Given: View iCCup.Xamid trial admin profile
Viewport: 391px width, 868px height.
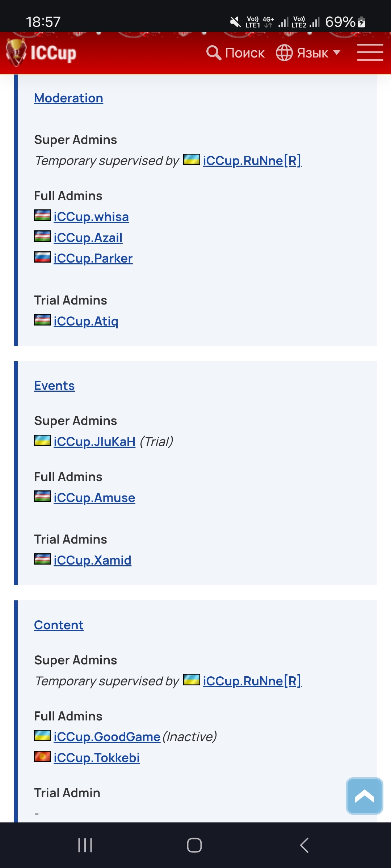Looking at the screenshot, I should point(92,560).
